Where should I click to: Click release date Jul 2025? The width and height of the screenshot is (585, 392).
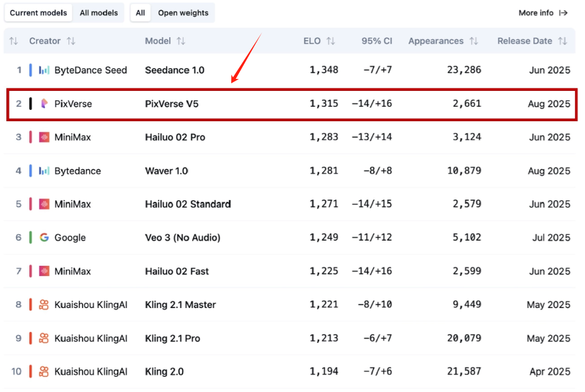pos(551,237)
